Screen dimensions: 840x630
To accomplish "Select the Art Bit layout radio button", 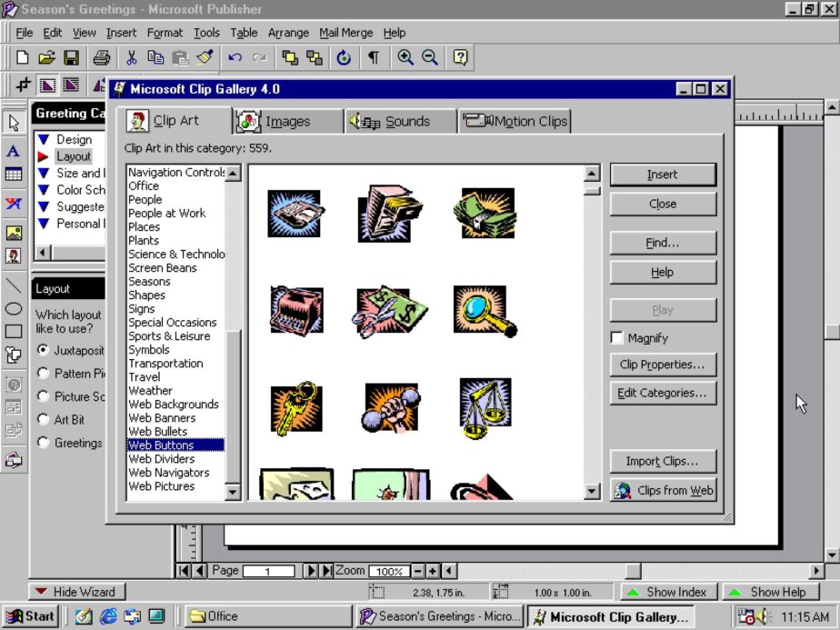I will (x=44, y=419).
